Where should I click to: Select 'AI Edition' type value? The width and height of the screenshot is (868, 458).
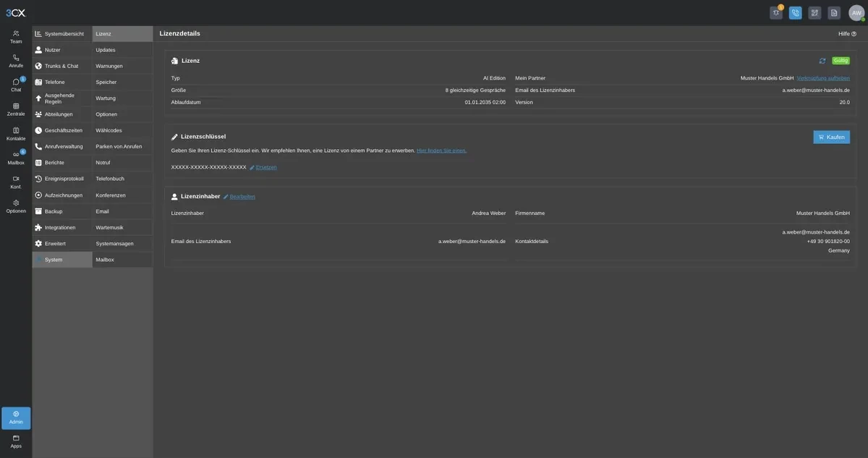(x=495, y=78)
